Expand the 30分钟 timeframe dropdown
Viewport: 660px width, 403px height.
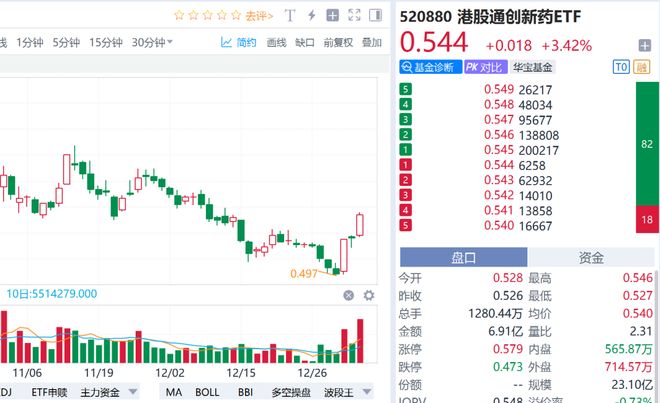(x=169, y=43)
